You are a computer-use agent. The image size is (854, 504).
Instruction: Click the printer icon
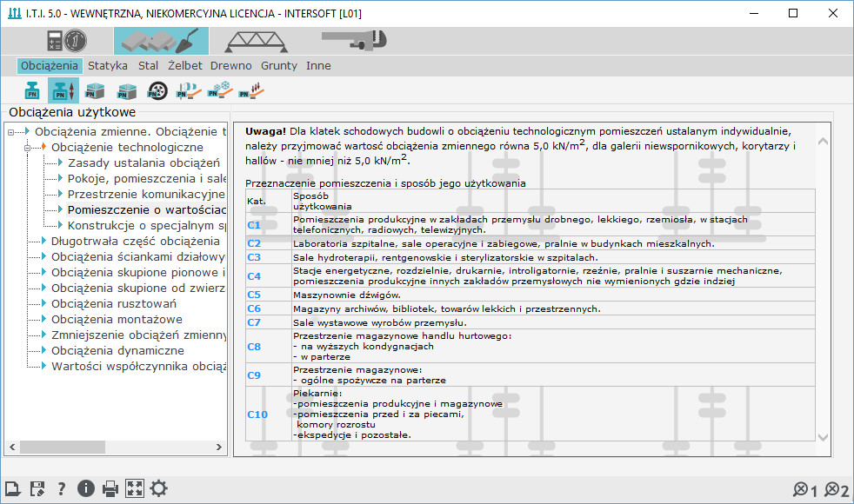click(x=110, y=488)
